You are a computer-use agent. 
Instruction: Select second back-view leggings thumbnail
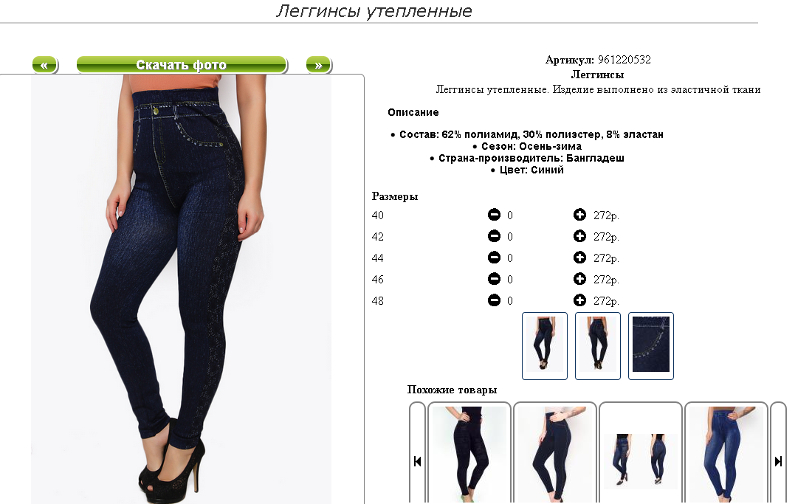(x=598, y=345)
